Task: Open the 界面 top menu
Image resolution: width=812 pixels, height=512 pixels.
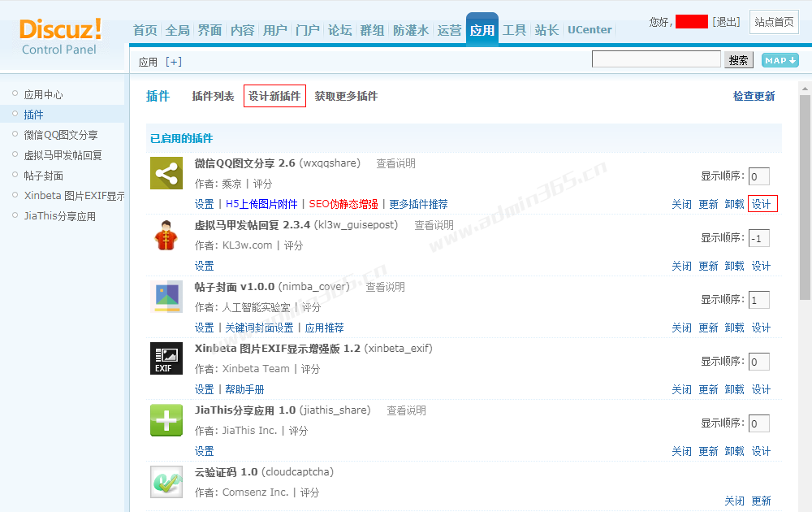Action: click(x=209, y=30)
